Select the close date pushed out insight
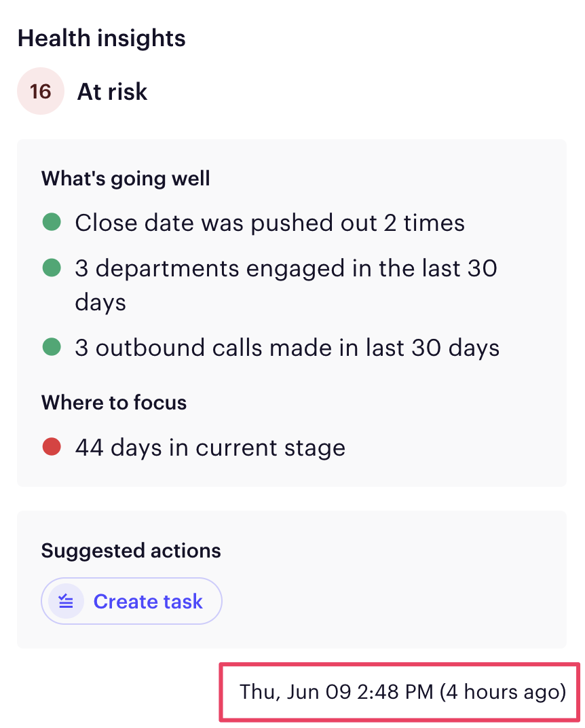Image resolution: width=585 pixels, height=728 pixels. point(269,223)
